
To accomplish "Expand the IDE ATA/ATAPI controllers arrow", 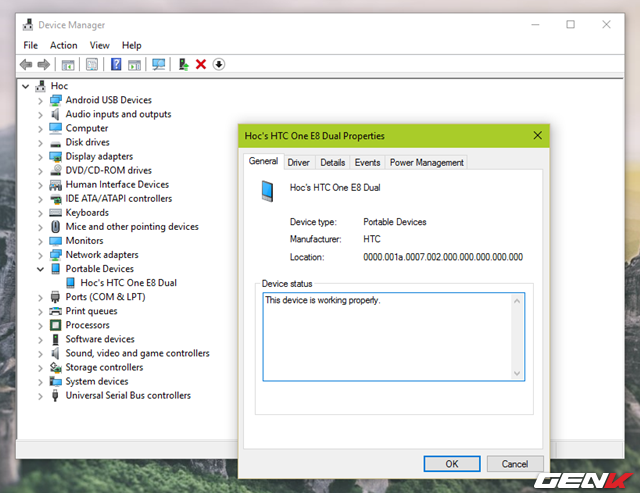I will tap(40, 199).
